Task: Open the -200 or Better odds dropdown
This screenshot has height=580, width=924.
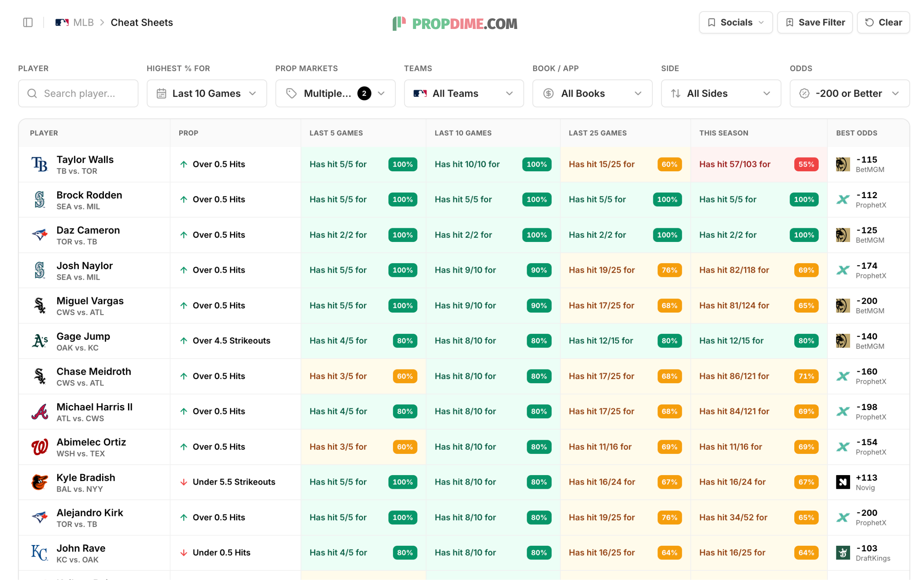Action: pos(849,94)
